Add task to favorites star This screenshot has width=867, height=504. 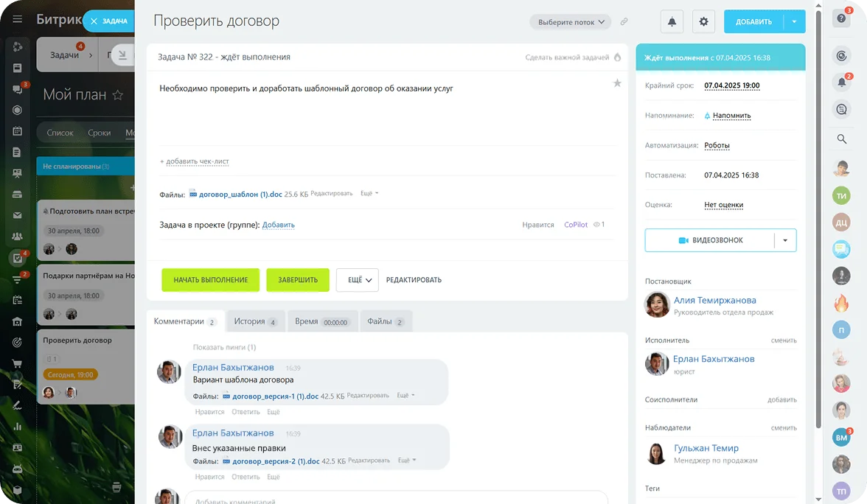pos(617,83)
